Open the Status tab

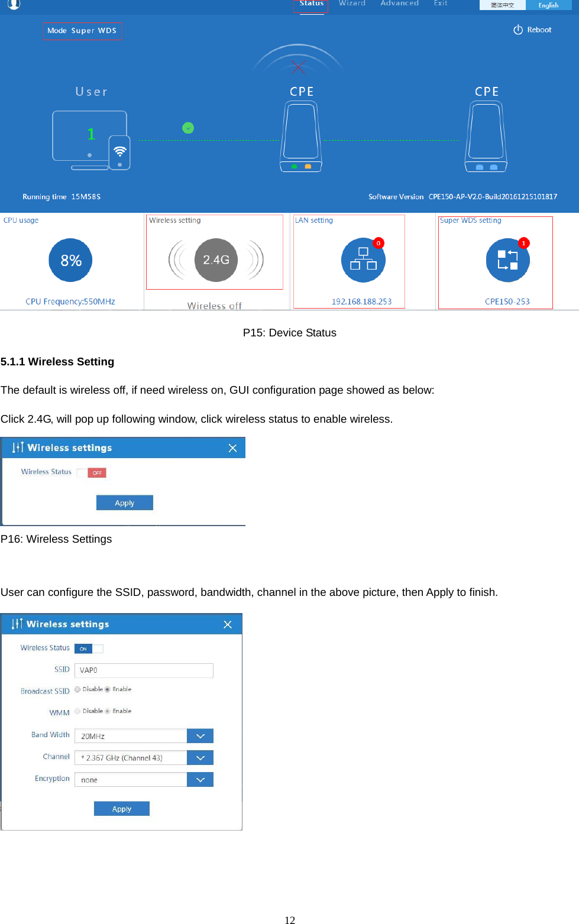tap(311, 4)
